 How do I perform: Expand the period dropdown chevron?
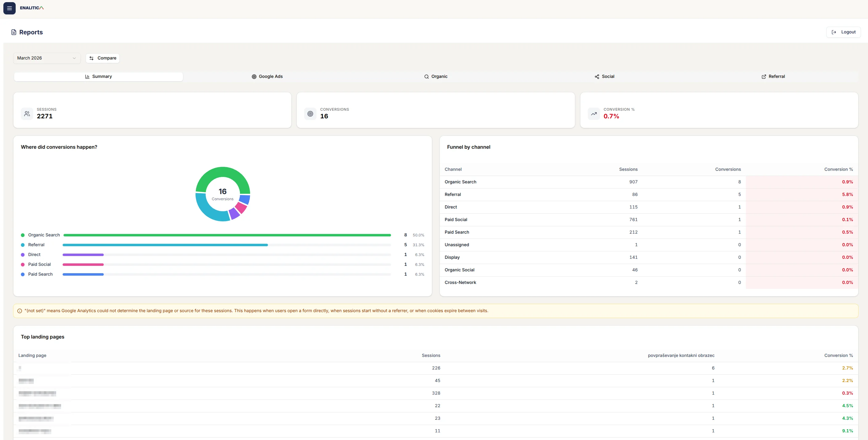[x=74, y=58]
